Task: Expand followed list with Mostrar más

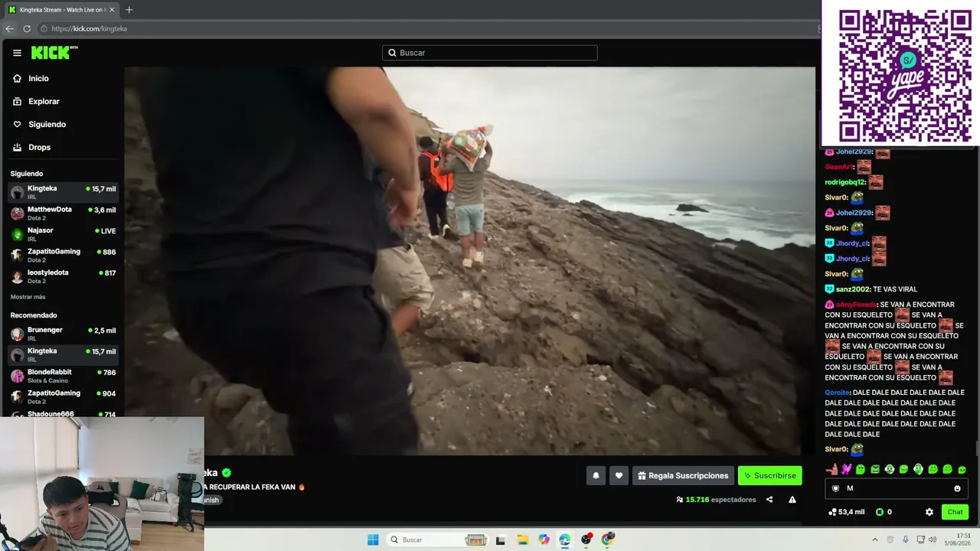Action: point(28,297)
